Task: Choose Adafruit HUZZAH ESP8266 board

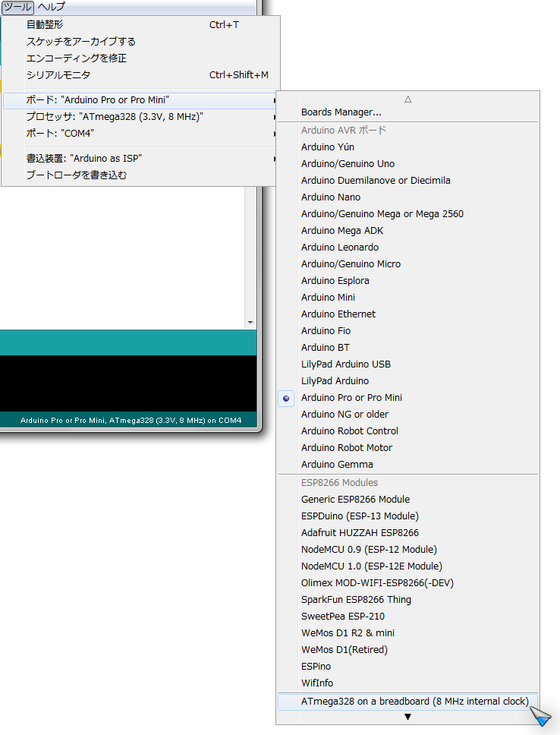Action: [x=407, y=533]
